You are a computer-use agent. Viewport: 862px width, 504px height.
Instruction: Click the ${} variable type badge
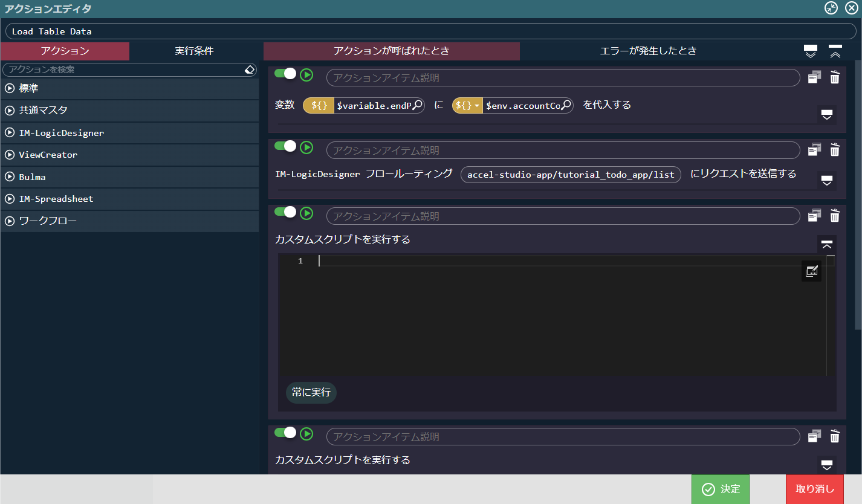pos(319,105)
